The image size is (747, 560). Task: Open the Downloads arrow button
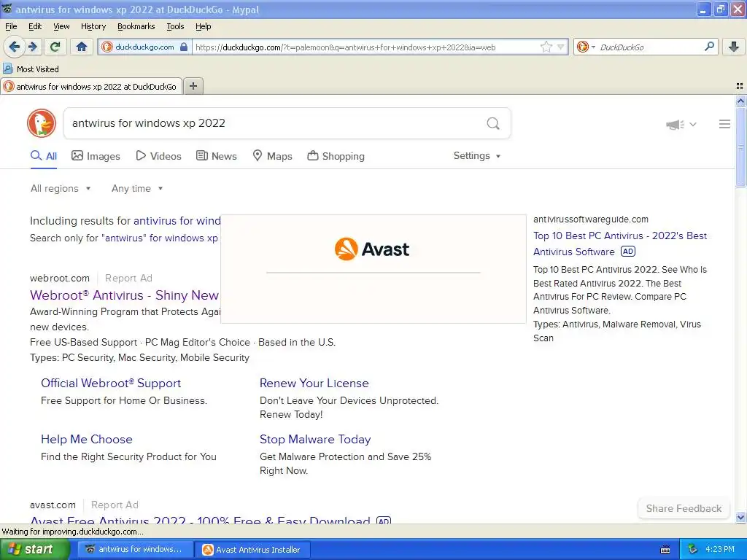(x=734, y=47)
